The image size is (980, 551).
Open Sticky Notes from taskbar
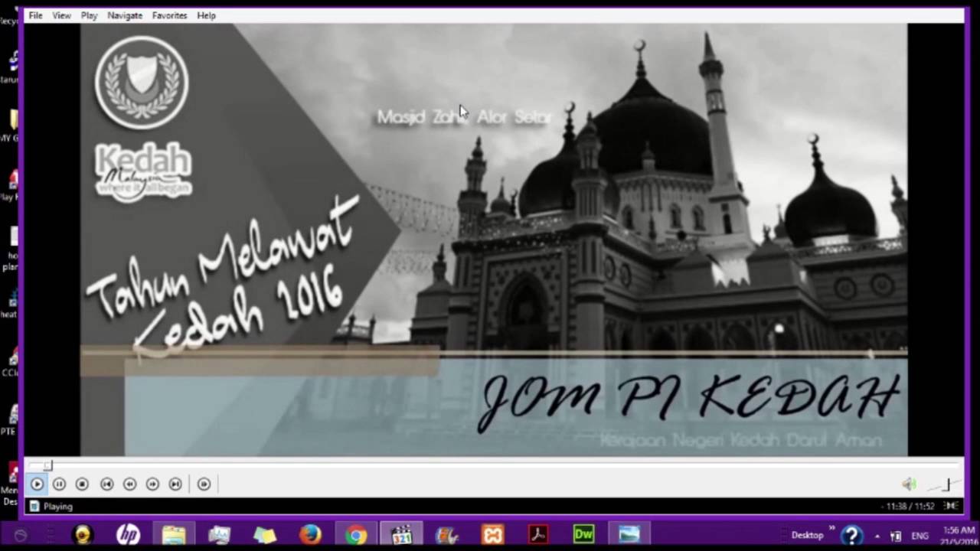click(x=265, y=534)
